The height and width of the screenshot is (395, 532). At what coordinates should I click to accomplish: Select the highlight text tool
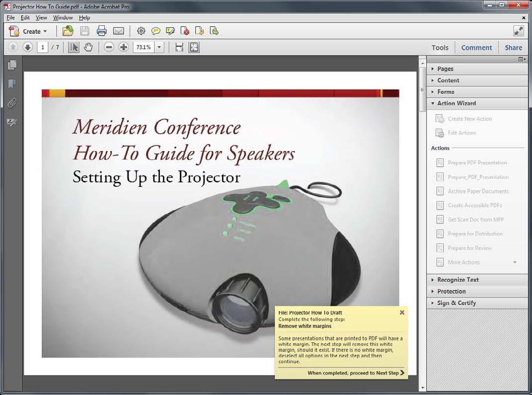[x=170, y=31]
